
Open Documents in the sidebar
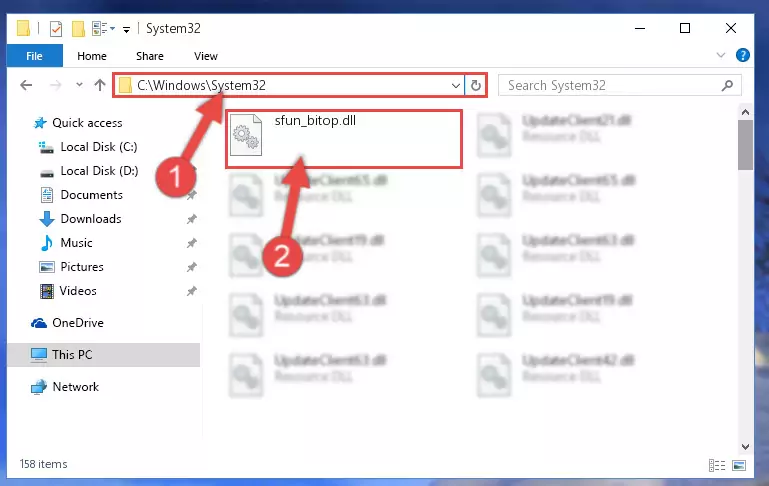(91, 195)
